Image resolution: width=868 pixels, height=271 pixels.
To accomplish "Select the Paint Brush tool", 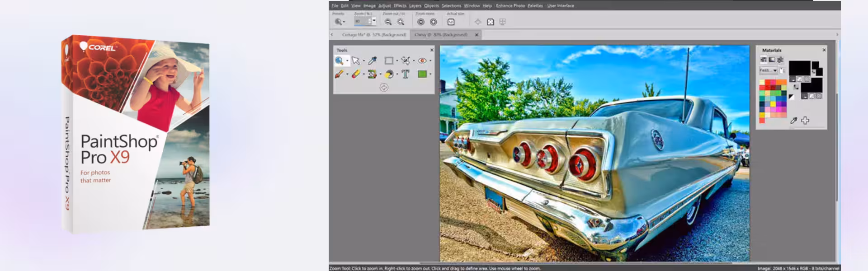I will [x=339, y=74].
